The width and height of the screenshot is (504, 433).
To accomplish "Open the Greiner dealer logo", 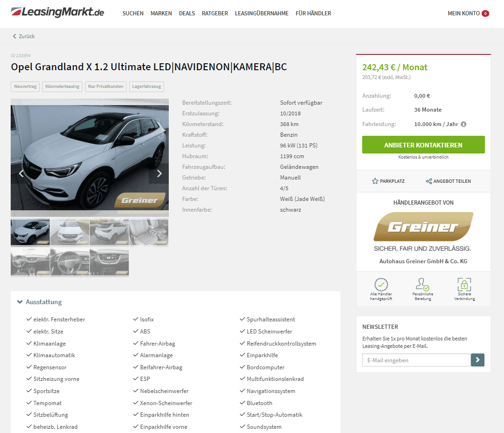I will pos(423,226).
